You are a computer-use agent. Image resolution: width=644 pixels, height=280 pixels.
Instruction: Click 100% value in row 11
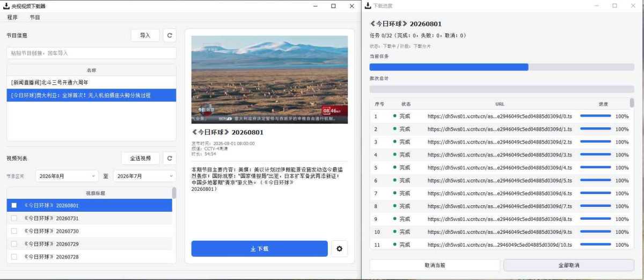point(622,245)
